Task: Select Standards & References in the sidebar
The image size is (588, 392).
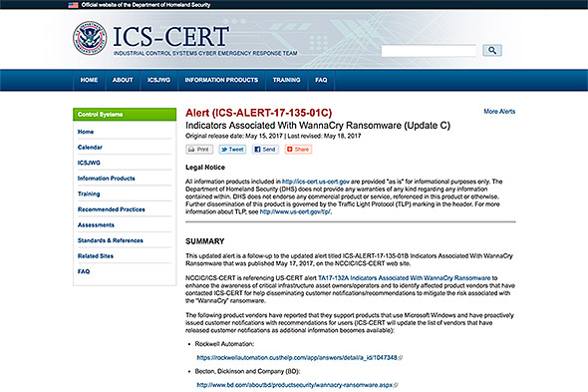Action: [111, 240]
